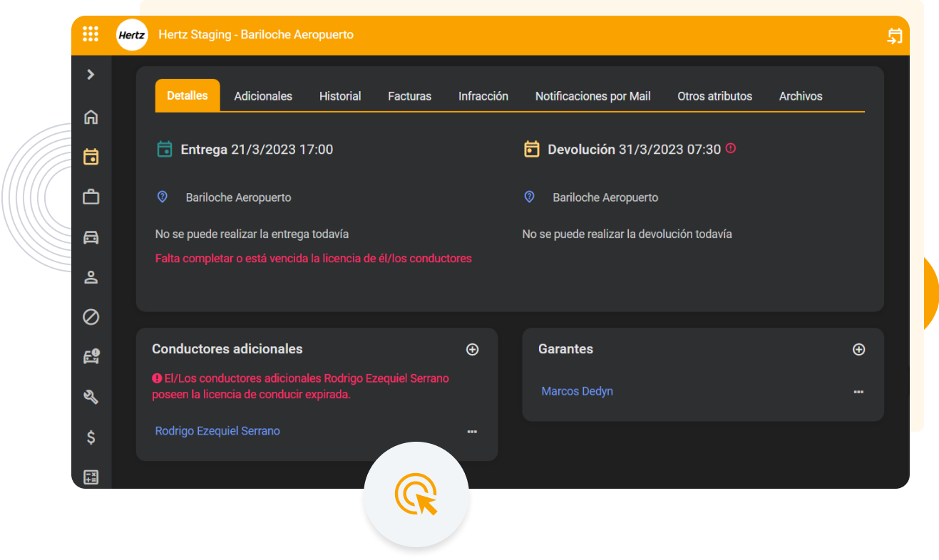Select the vehicles car icon in sidebar
This screenshot has width=939, height=560.
[91, 237]
